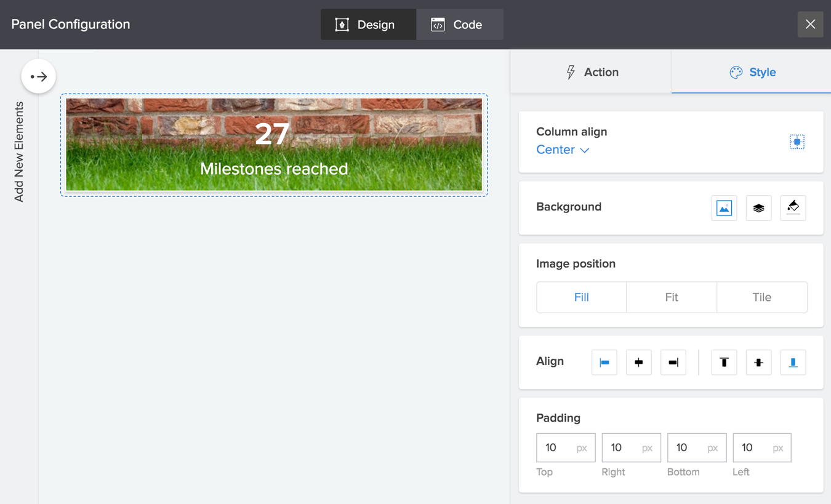Align image to the bottom
831x504 pixels.
click(793, 362)
